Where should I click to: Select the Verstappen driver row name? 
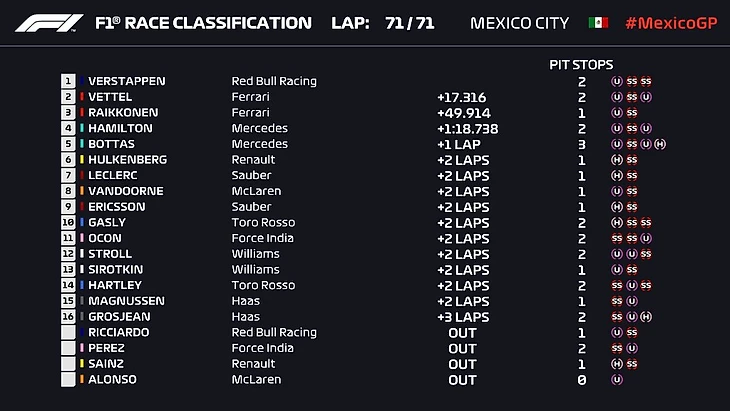(126, 81)
